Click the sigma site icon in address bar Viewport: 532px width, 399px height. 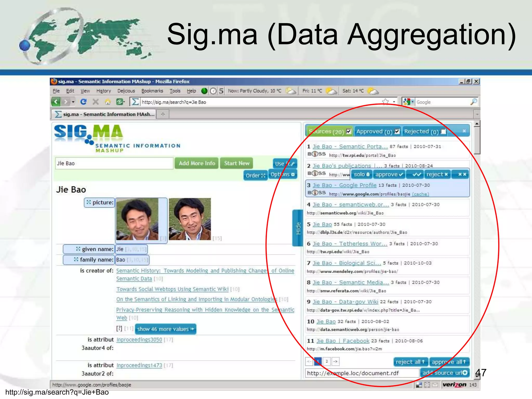point(135,102)
